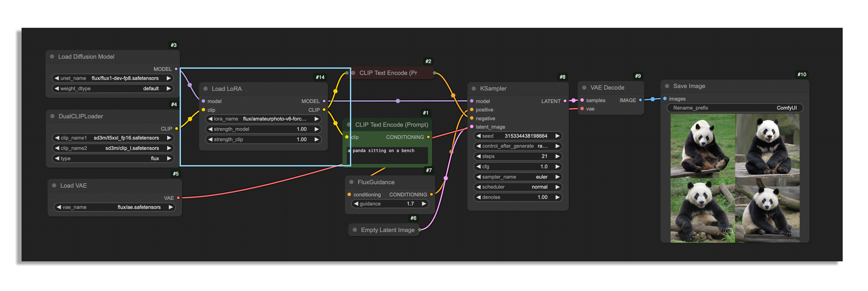Screen dimensions: 868x291
Task: Click the filename_prefix ComfyUI field
Action: click(735, 108)
